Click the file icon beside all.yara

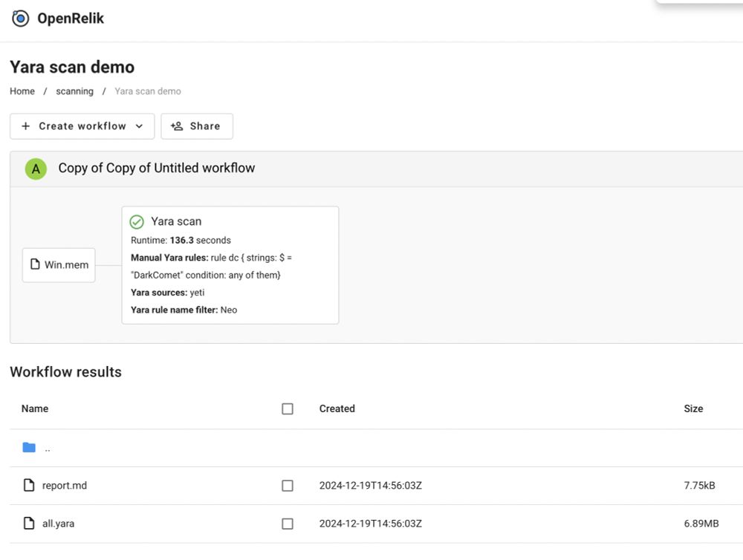[x=29, y=523]
